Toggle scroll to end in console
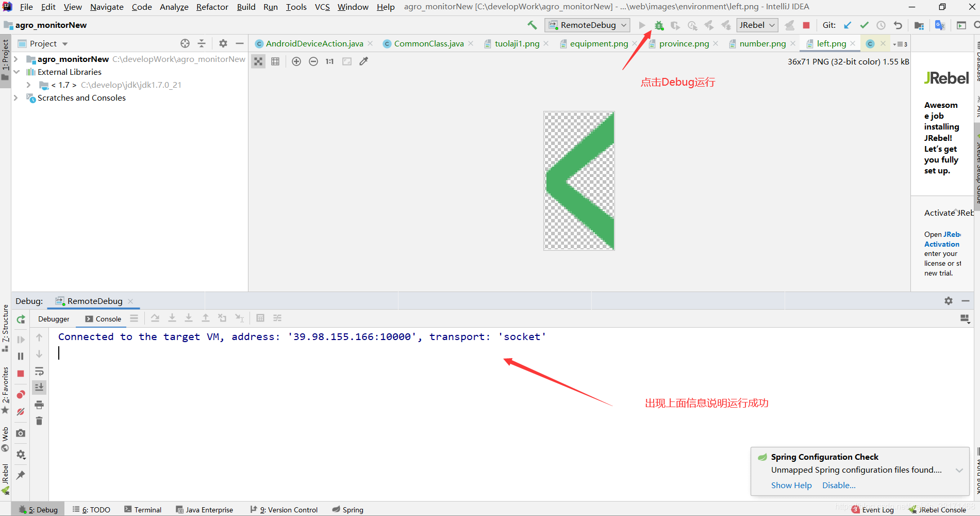The width and height of the screenshot is (980, 516). [39, 387]
